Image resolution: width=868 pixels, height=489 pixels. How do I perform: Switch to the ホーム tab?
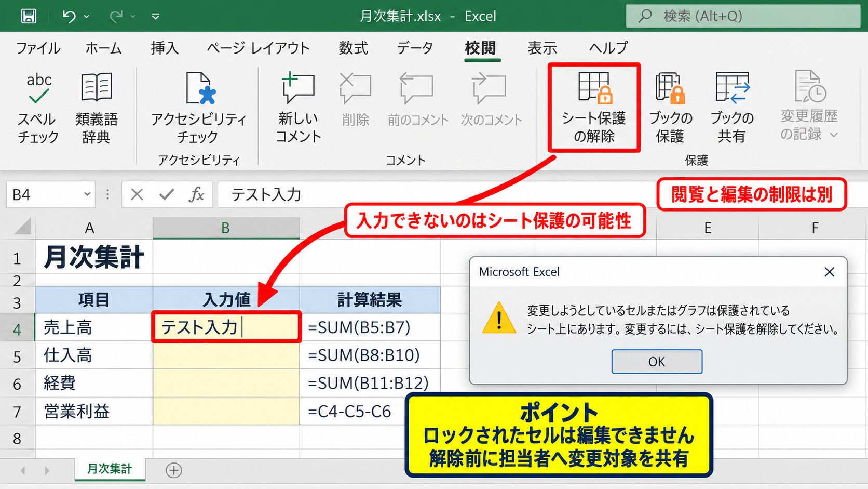tap(104, 48)
